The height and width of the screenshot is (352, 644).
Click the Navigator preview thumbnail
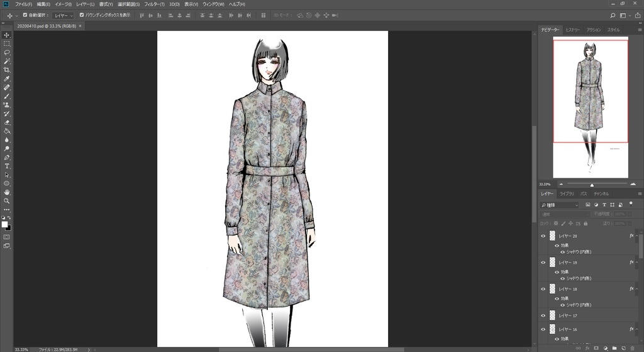pos(590,107)
